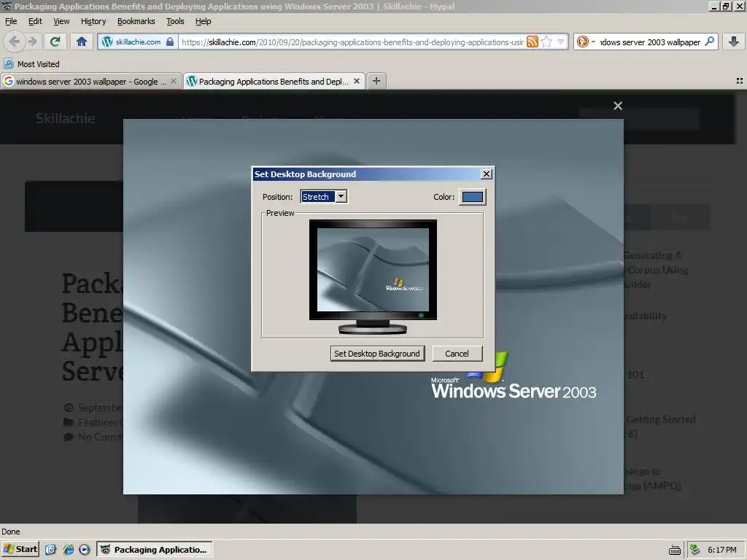Open the History menu
Viewport: 747px width, 560px height.
click(x=93, y=21)
